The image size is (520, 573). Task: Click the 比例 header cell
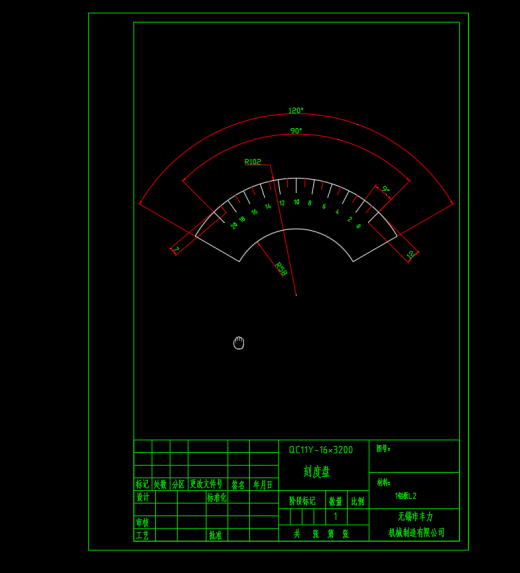tap(358, 501)
